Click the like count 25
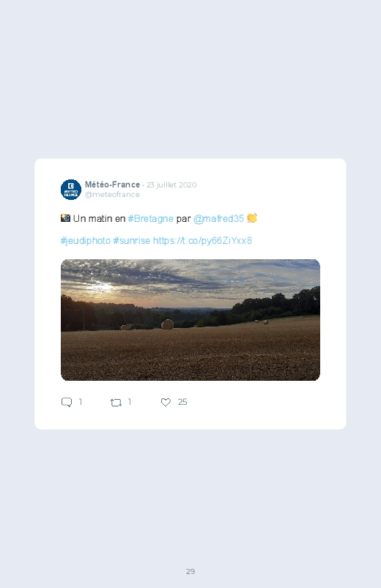The height and width of the screenshot is (588, 381). click(182, 402)
